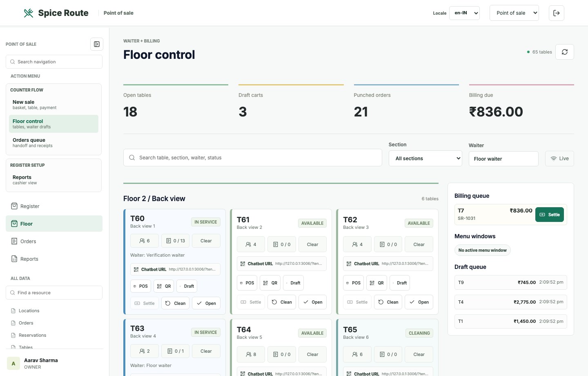This screenshot has height=376, width=588.
Task: Click Draft on table T61
Action: click(292, 283)
